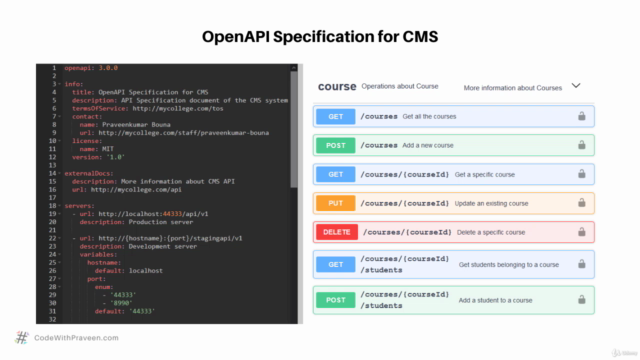Click lock icon on POST /courses row

[582, 145]
